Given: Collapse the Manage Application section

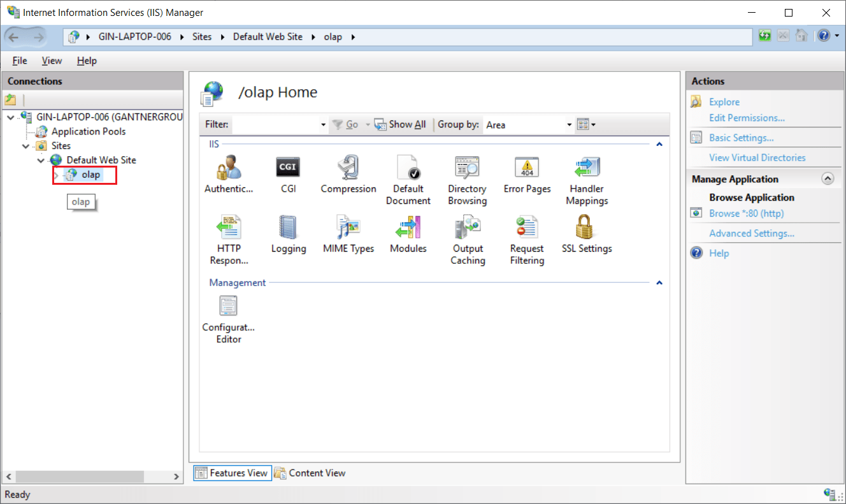Looking at the screenshot, I should 828,179.
